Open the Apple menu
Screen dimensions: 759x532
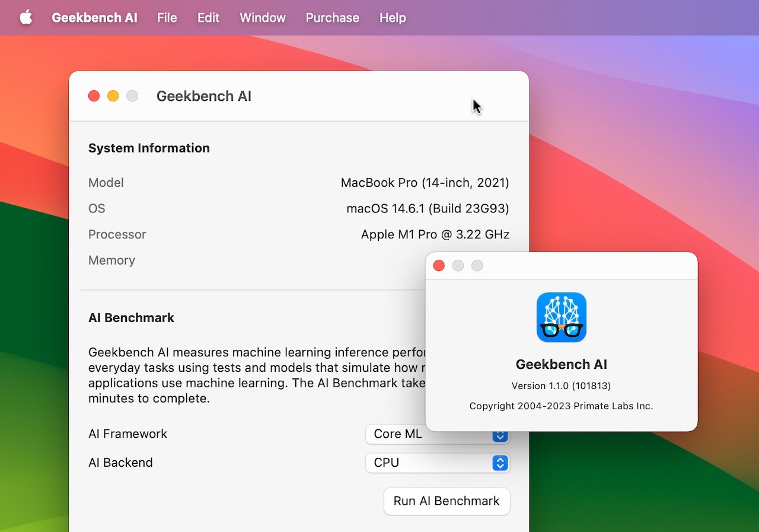click(25, 18)
